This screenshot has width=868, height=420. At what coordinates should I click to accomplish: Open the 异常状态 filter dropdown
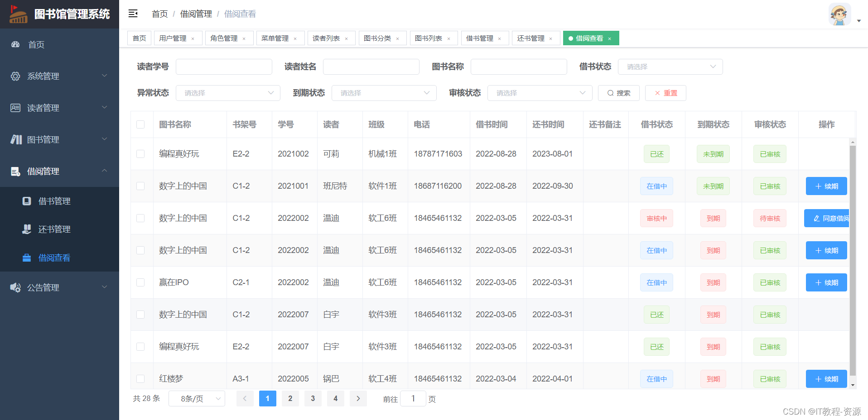point(228,93)
